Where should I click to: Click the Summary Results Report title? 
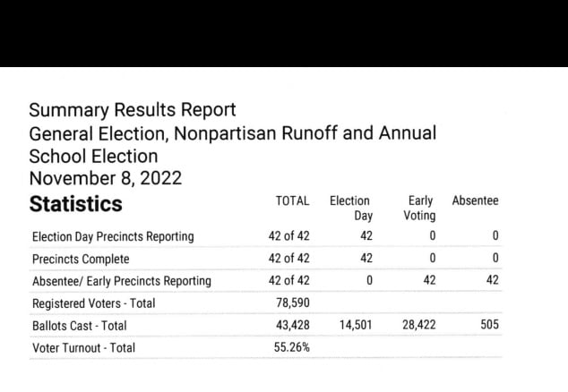click(x=133, y=110)
